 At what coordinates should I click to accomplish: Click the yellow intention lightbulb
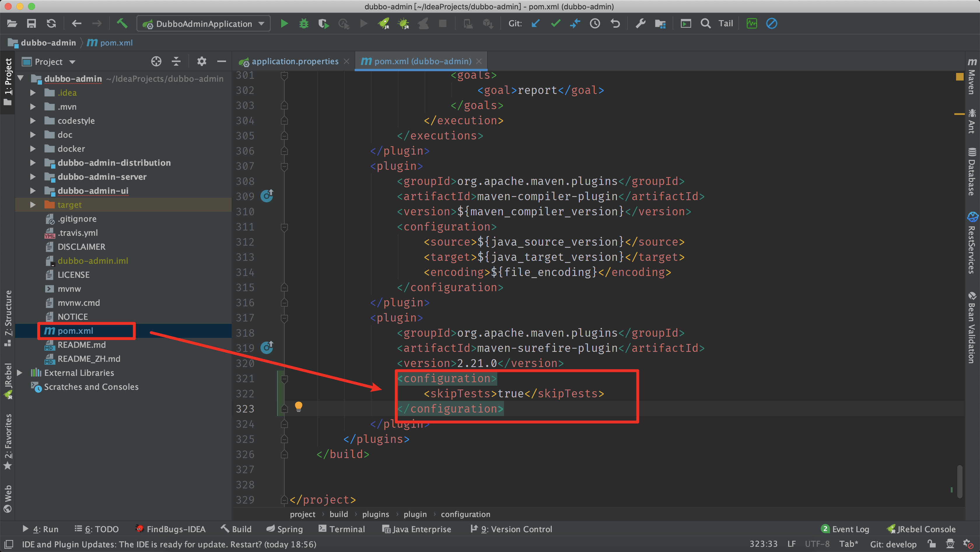point(299,407)
